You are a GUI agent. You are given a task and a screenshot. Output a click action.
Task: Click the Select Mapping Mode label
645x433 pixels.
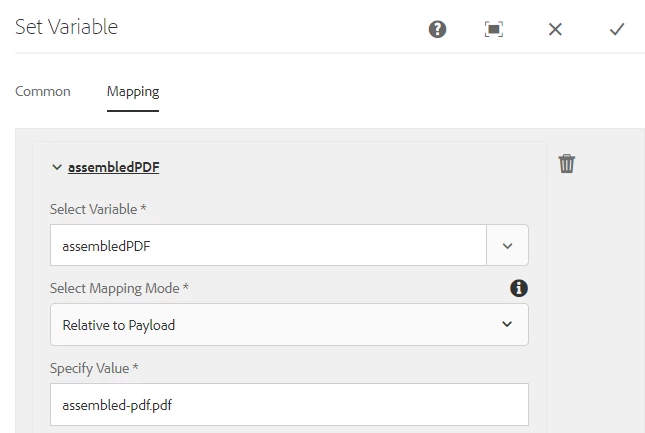119,289
